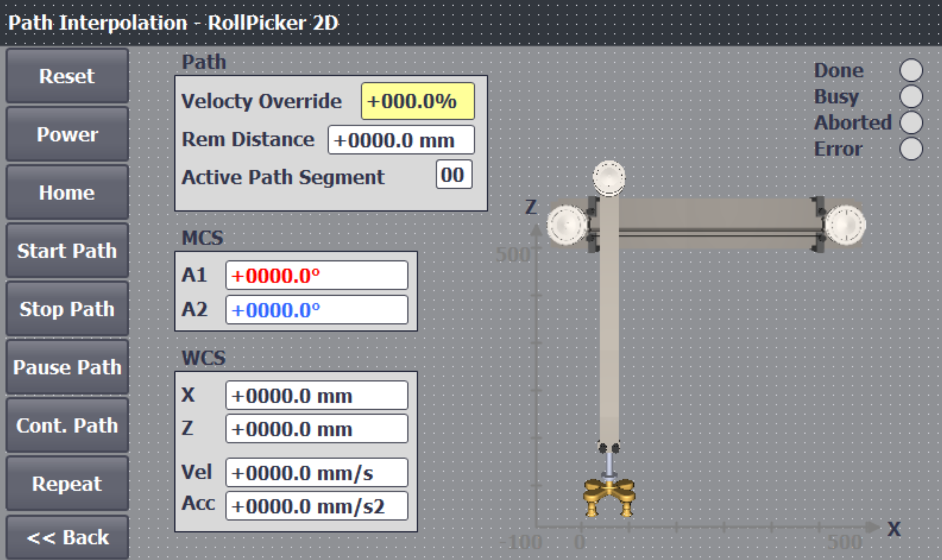Select the WCS Z position field
The height and width of the screenshot is (560, 942).
316,429
